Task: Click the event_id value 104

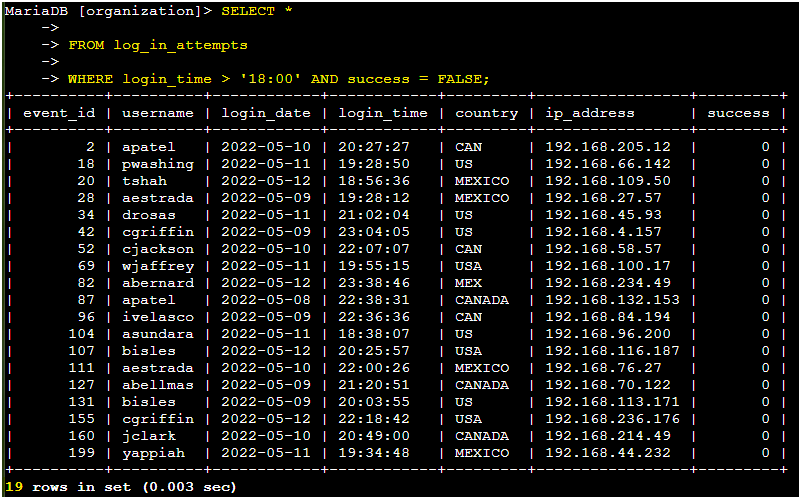Action: (82, 334)
